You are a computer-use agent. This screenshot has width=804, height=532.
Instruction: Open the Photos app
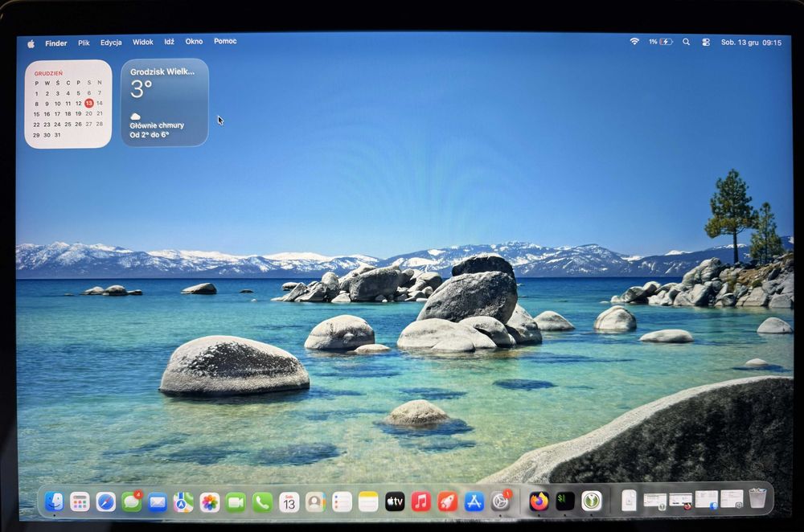click(210, 503)
